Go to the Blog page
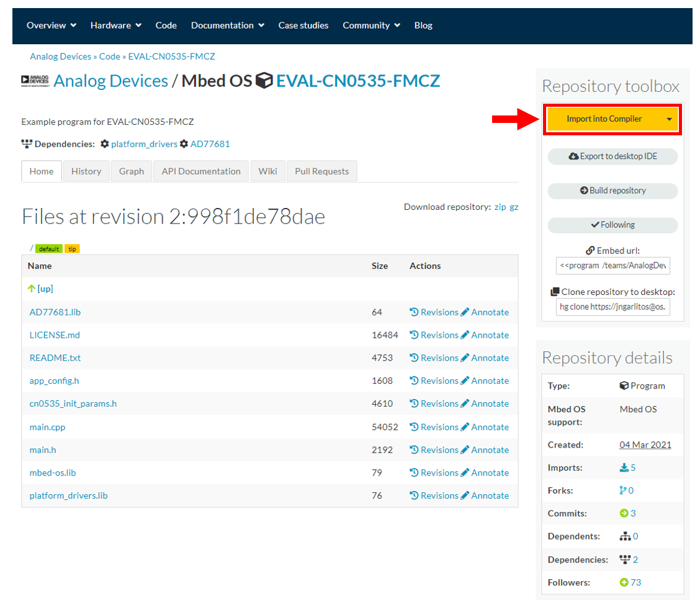This screenshot has width=700, height=609. [x=423, y=25]
